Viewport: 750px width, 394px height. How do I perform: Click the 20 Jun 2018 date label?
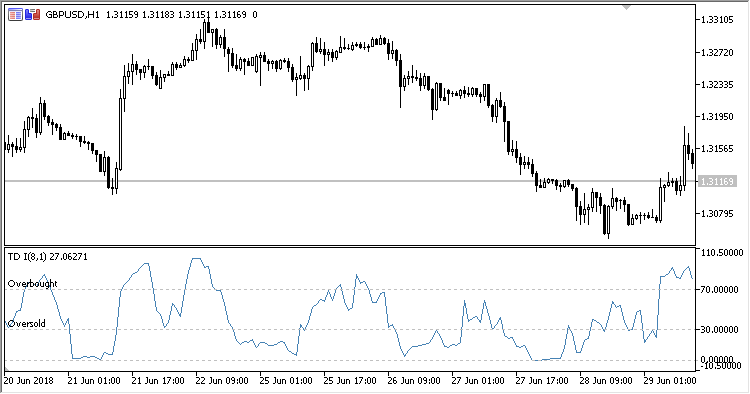[x=29, y=381]
